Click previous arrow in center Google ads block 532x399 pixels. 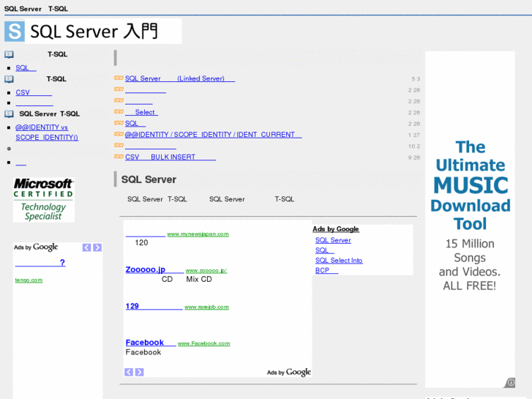pyautogui.click(x=129, y=372)
